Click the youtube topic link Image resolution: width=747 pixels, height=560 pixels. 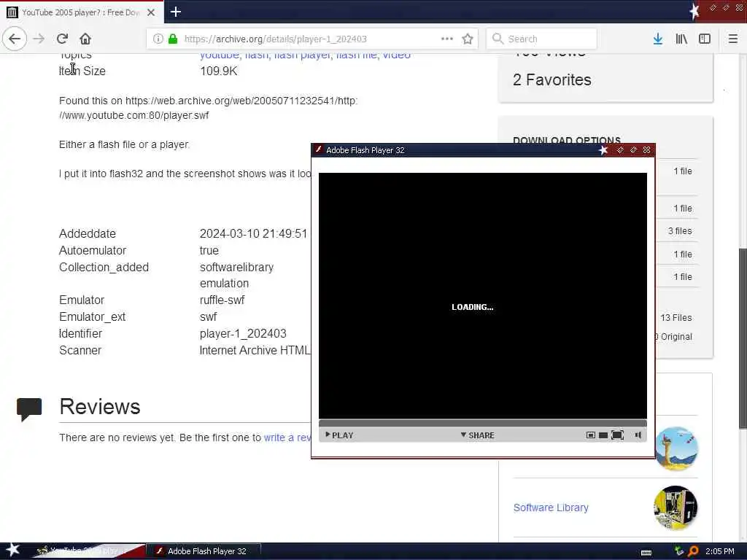[x=219, y=55]
